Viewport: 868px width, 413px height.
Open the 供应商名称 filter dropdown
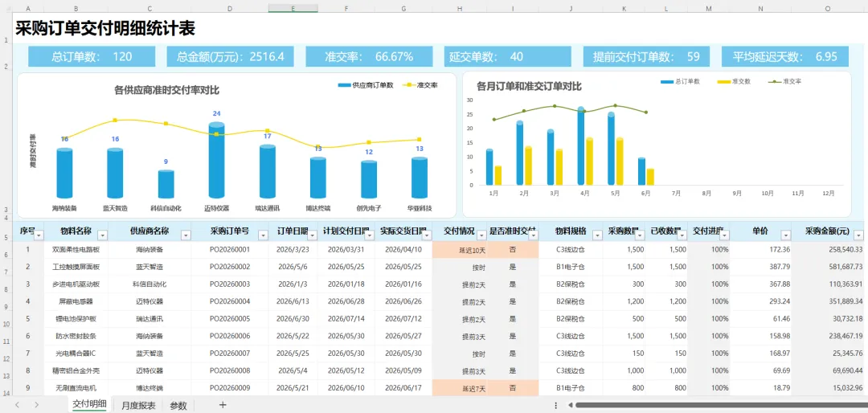click(186, 235)
